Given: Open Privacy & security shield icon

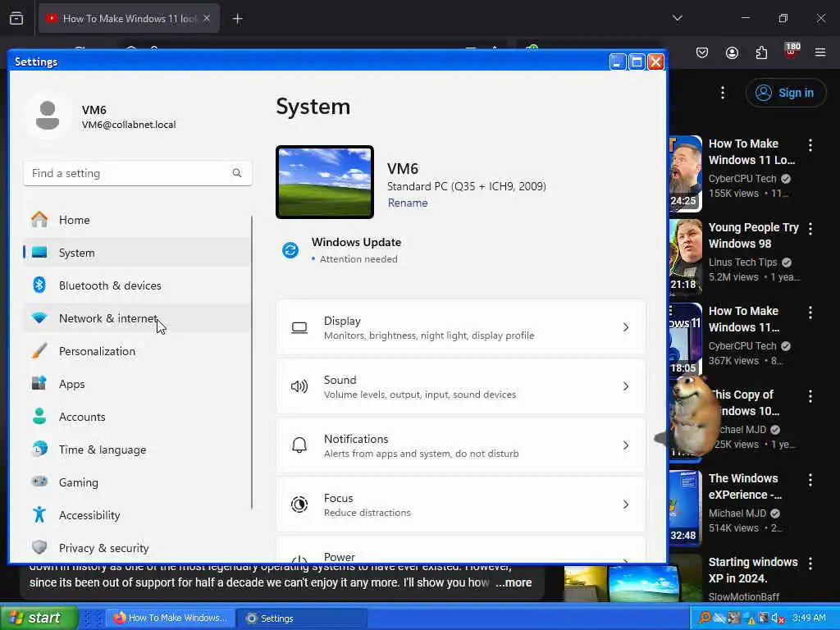Looking at the screenshot, I should 39,547.
